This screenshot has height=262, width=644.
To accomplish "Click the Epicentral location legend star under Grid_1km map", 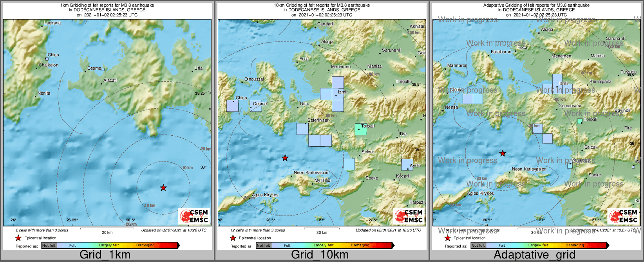I will click(18, 238).
